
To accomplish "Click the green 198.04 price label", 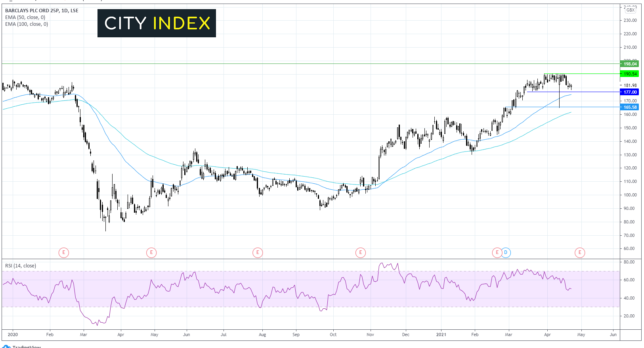I will coord(630,64).
